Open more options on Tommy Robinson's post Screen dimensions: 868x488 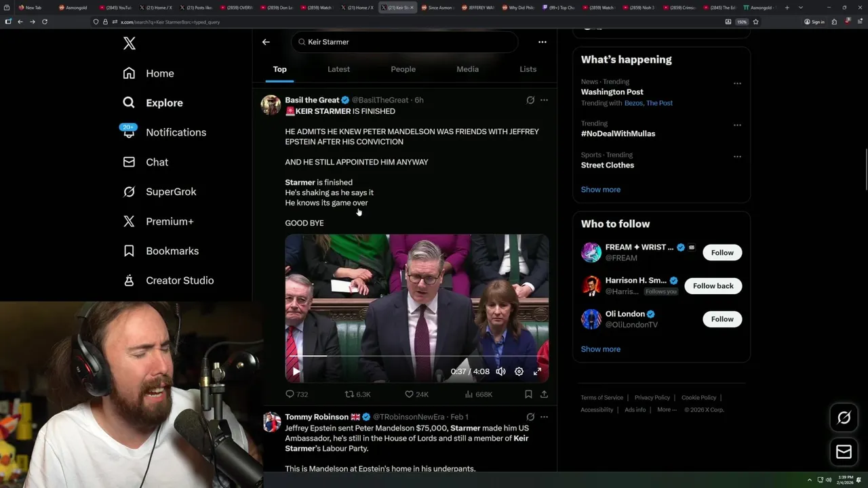544,417
